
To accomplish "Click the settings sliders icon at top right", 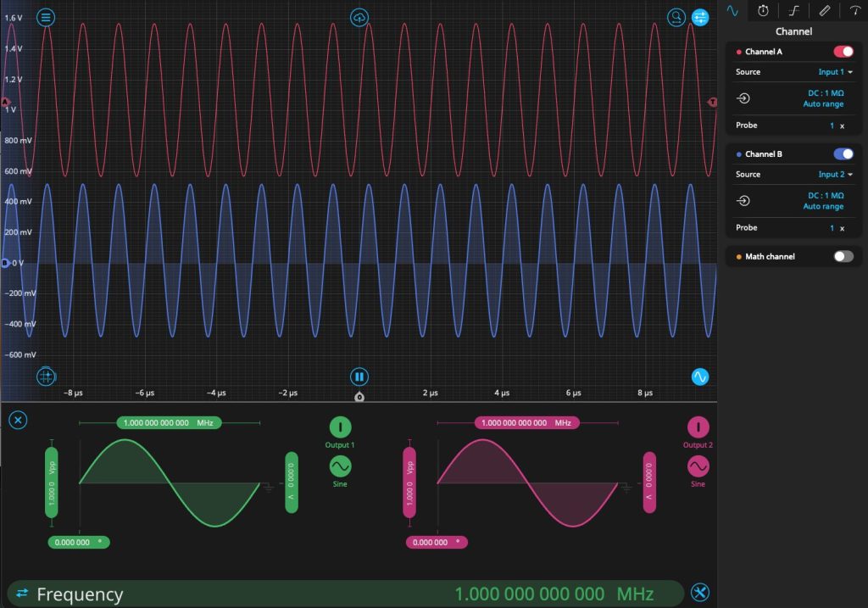I will 700,17.
